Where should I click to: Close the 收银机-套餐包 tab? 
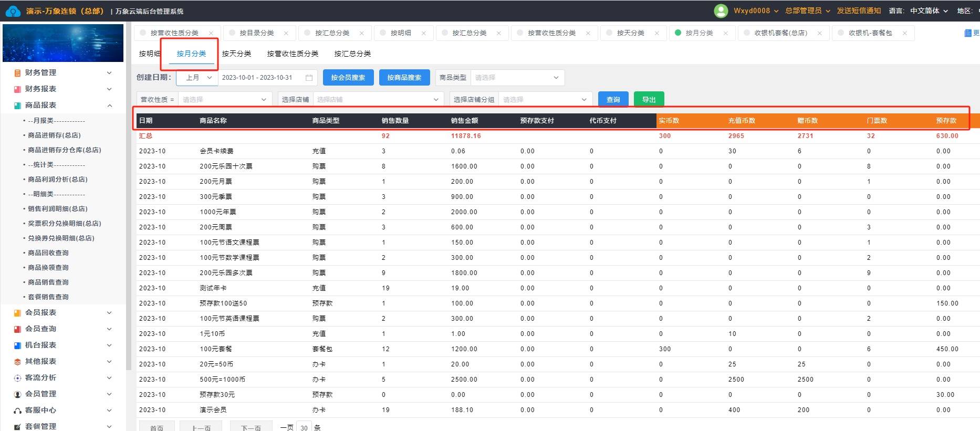(x=904, y=33)
